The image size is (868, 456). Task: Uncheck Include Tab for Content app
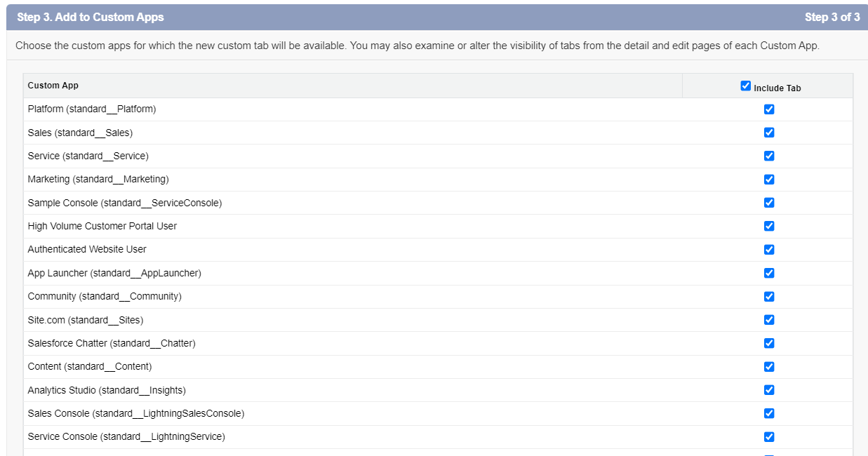(769, 367)
